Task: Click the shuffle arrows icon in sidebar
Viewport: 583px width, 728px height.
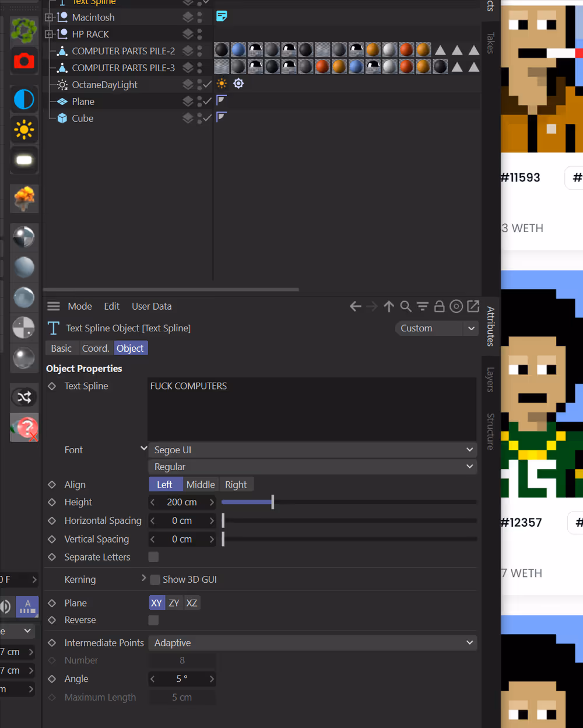Action: coord(24,397)
